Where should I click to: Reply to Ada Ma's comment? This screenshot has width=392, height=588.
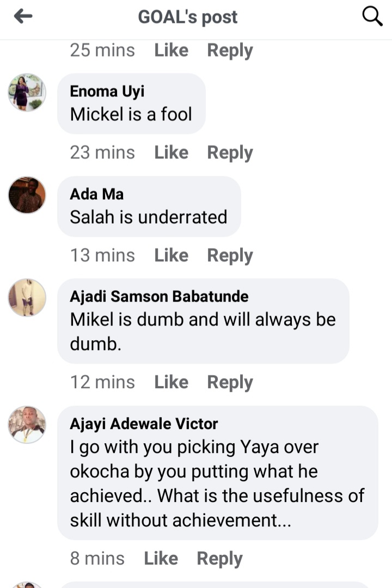point(230,255)
